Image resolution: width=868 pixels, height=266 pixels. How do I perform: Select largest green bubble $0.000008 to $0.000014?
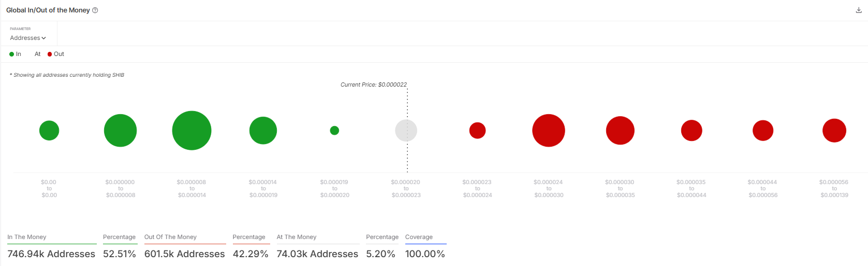pos(192,130)
